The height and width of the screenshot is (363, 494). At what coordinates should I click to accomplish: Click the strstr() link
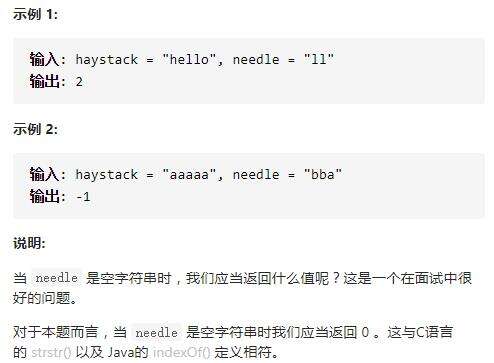click(51, 352)
